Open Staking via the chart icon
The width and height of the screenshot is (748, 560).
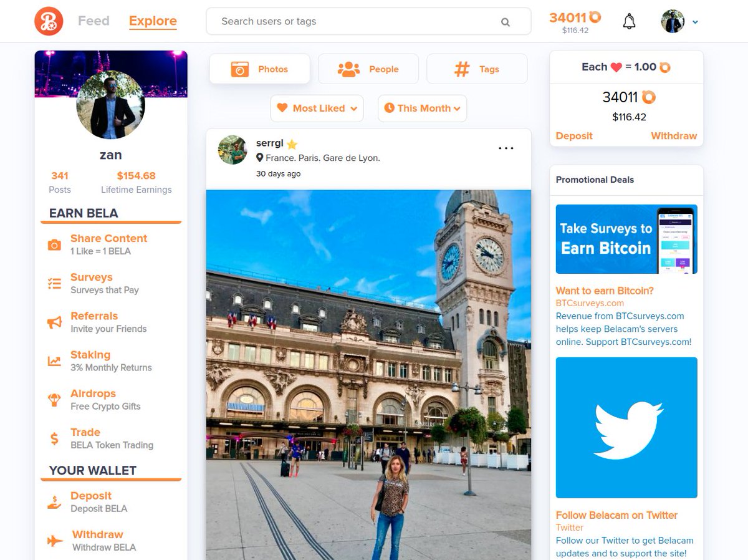[x=53, y=360]
